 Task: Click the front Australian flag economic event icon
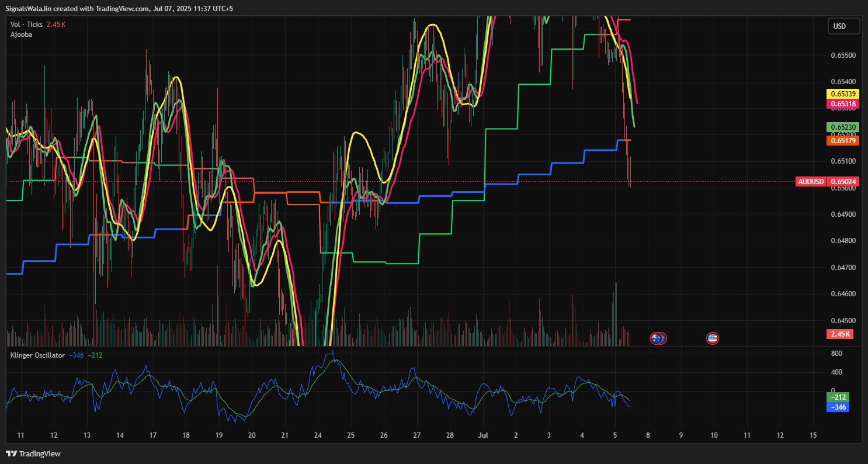658,338
